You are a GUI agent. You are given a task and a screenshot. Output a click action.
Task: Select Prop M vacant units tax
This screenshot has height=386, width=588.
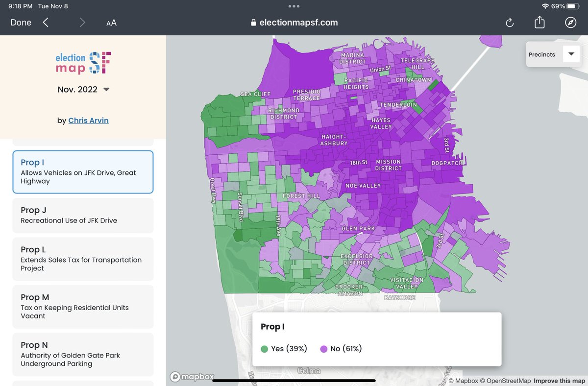(83, 307)
